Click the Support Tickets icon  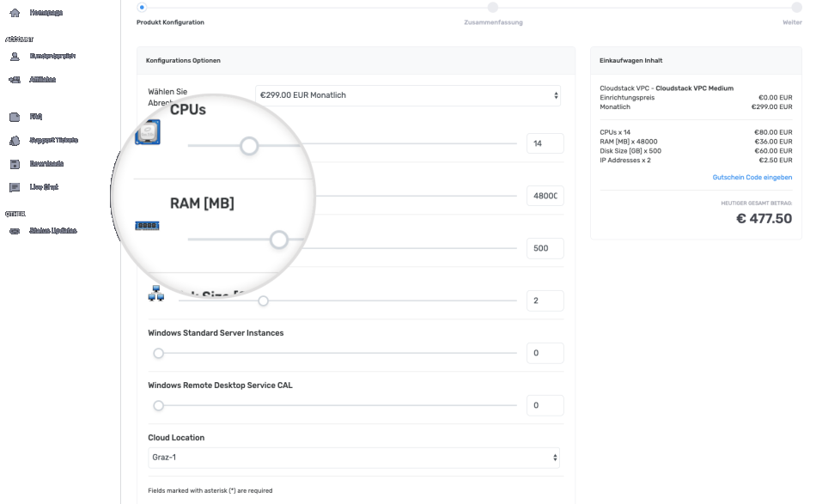(x=15, y=140)
